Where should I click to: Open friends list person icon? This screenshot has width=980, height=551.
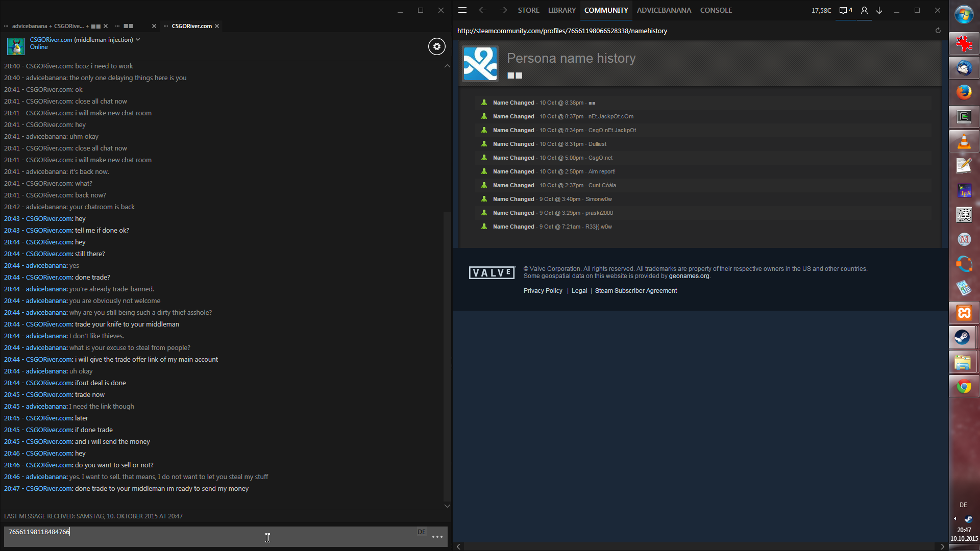coord(864,10)
